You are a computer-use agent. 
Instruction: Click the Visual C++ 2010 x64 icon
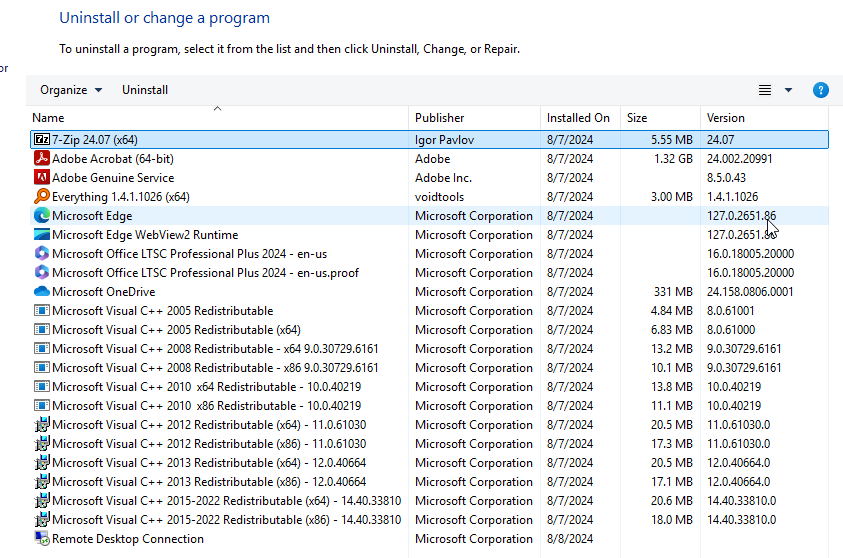[x=42, y=387]
